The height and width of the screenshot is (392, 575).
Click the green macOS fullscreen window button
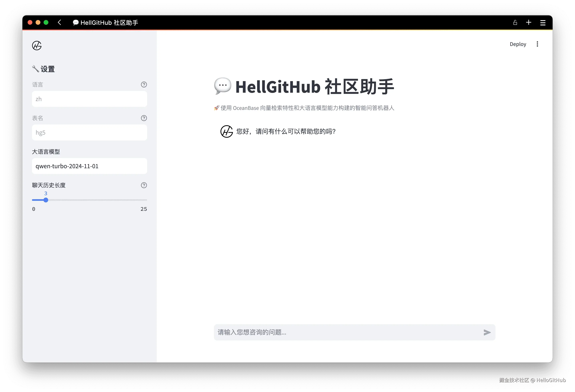pyautogui.click(x=46, y=23)
